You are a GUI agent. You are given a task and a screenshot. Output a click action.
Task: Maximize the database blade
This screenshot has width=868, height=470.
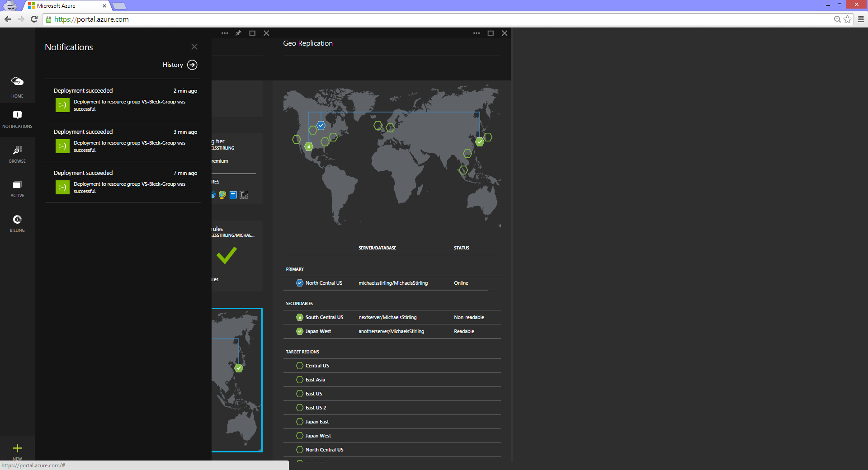(252, 33)
